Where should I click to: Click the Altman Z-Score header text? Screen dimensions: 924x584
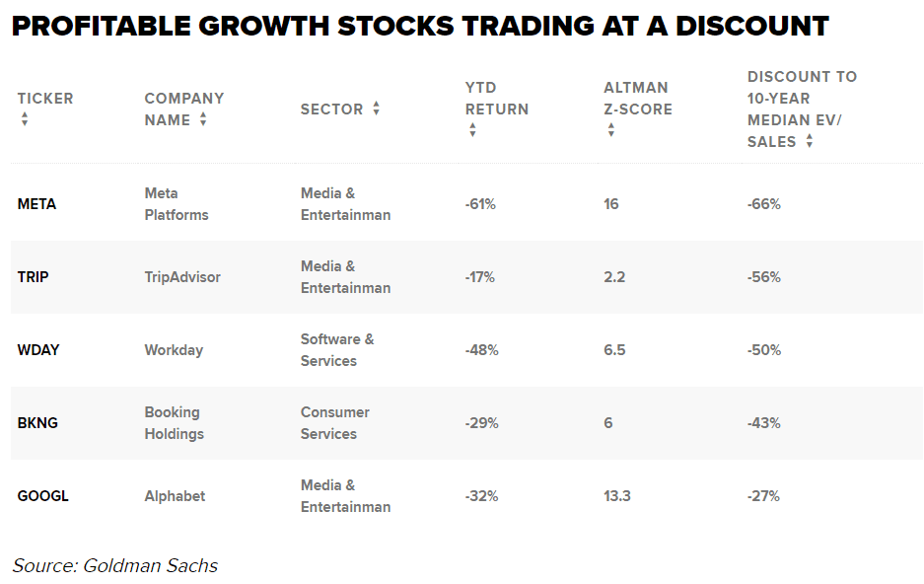637,98
